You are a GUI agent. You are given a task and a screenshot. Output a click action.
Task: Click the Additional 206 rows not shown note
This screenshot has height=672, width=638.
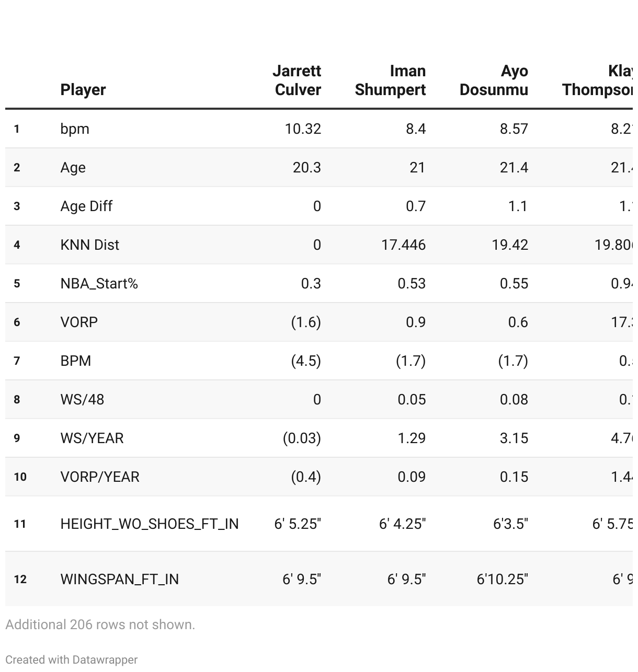pos(100,624)
